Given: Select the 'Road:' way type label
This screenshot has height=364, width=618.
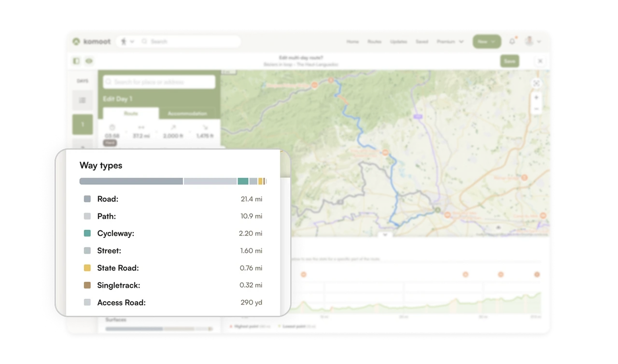Looking at the screenshot, I should point(108,199).
